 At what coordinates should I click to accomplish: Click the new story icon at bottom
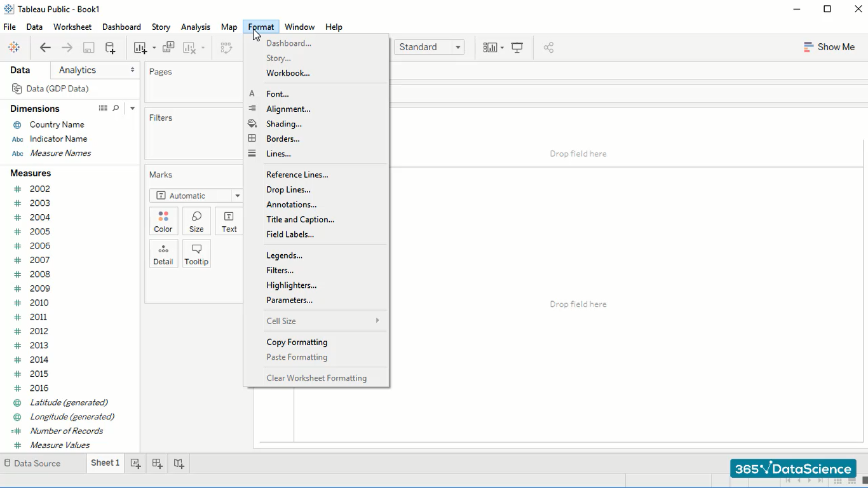pyautogui.click(x=179, y=464)
